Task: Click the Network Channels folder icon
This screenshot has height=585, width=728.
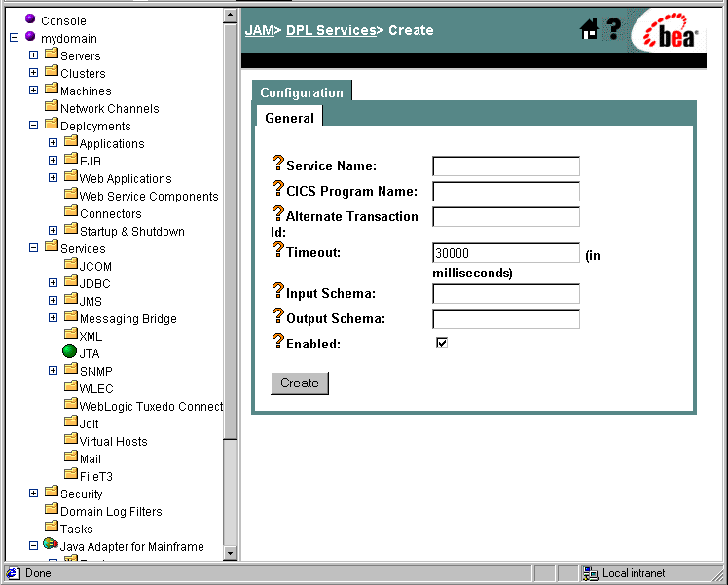Action: (52, 106)
